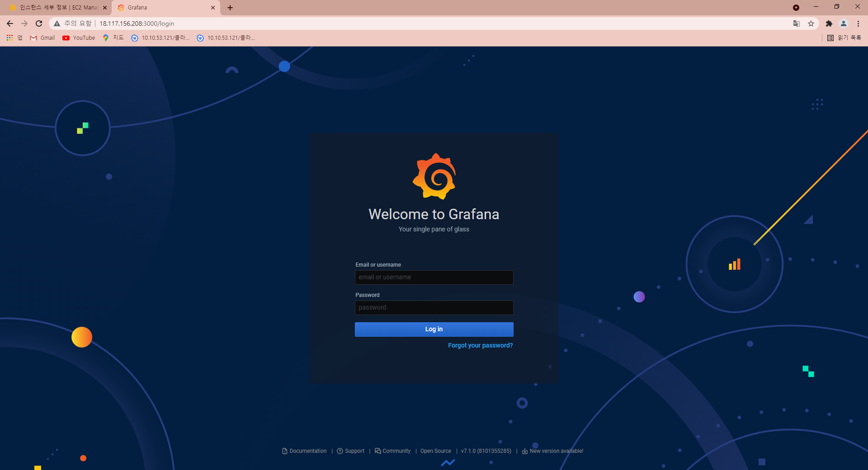Close the Grafana tab

click(x=213, y=8)
